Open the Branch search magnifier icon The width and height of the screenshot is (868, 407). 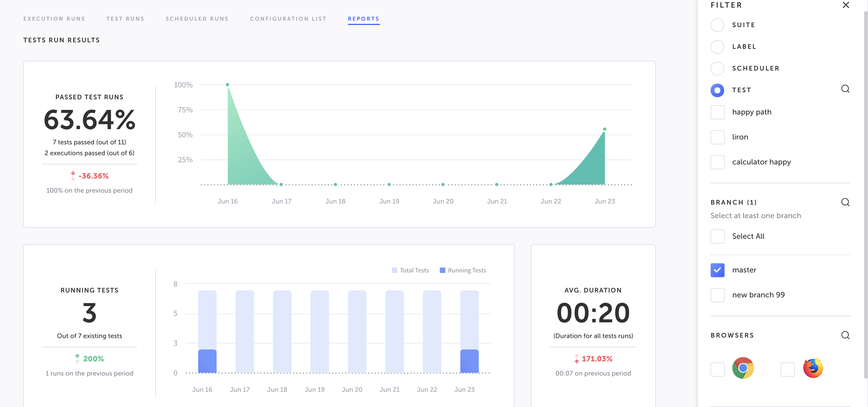(x=845, y=202)
